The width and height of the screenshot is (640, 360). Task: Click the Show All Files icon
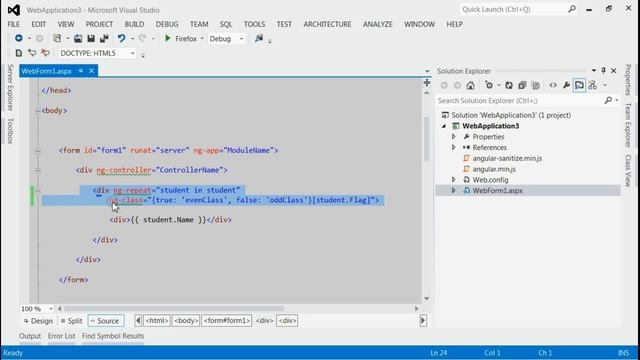click(x=536, y=85)
